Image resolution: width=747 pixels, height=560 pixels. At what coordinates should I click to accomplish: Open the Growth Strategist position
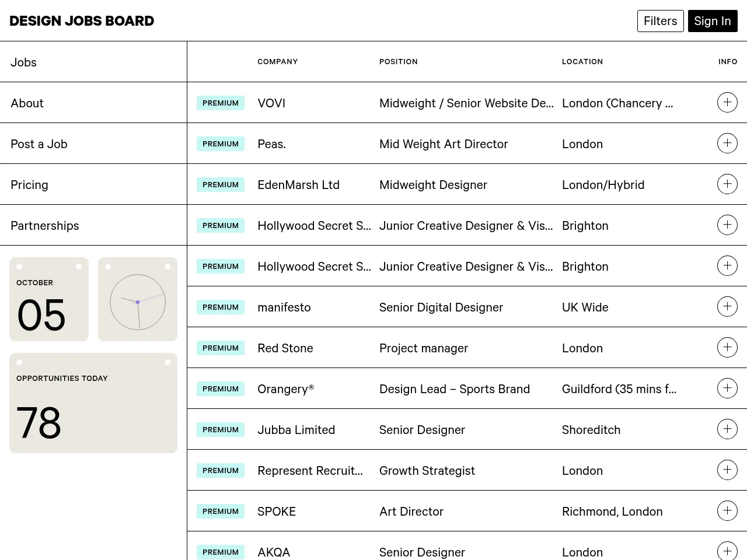[x=427, y=471]
